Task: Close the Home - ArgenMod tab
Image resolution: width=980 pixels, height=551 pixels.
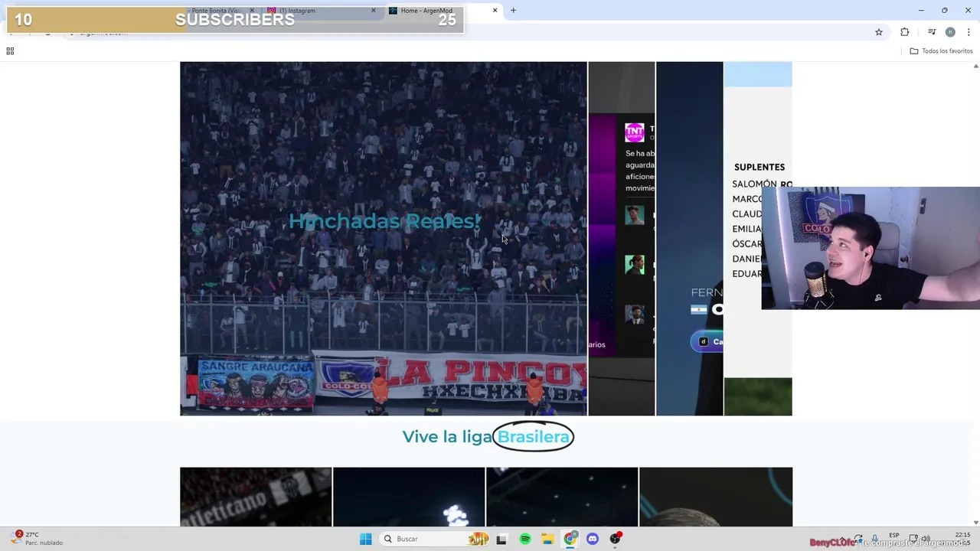Action: pos(495,10)
